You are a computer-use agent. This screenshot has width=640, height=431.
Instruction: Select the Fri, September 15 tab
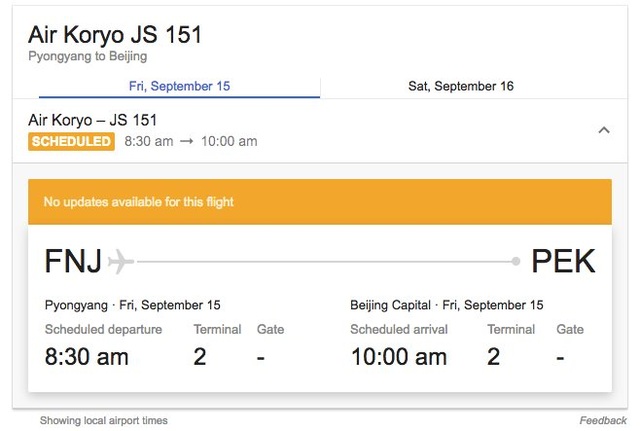(x=180, y=86)
